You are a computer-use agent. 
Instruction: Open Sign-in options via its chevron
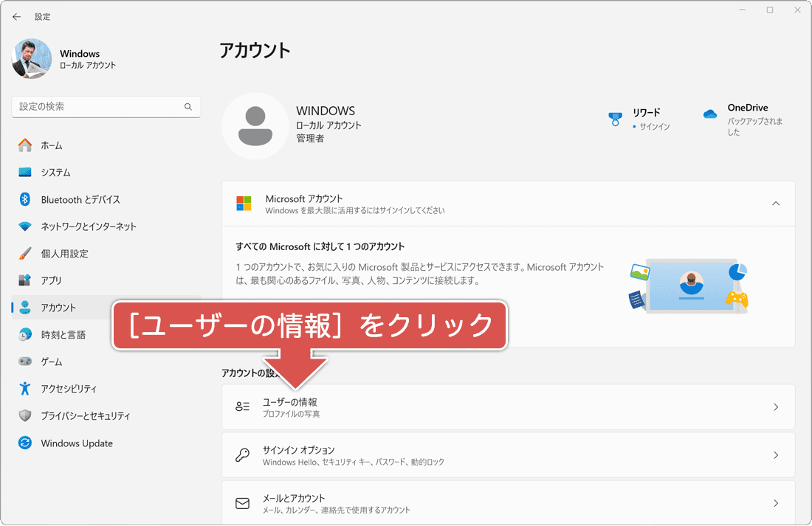(775, 455)
